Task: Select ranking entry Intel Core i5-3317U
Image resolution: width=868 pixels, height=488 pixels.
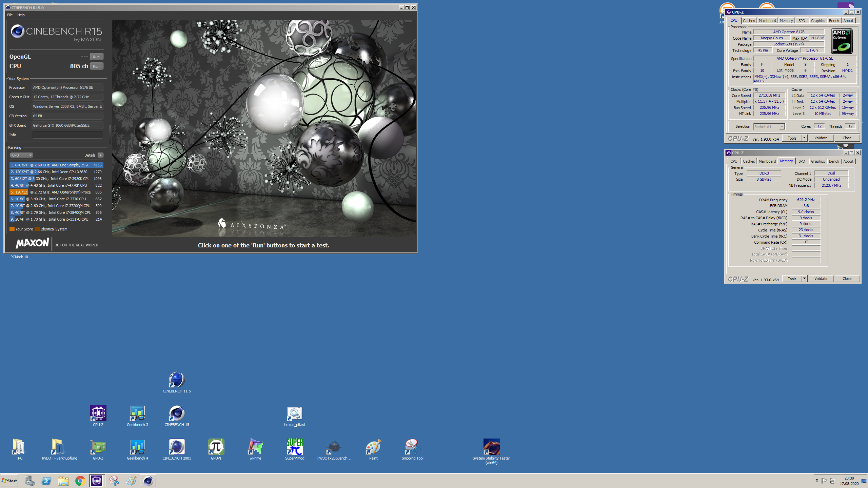Action: (56, 219)
